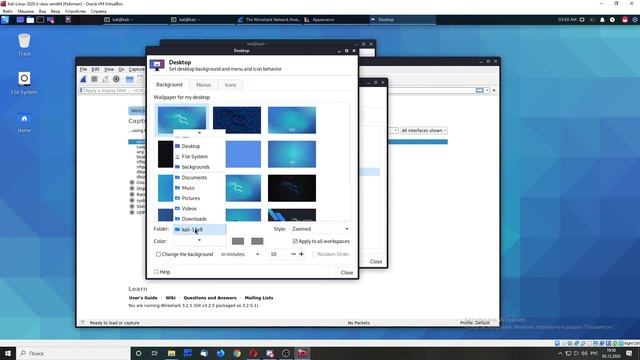Viewport: 640px width, 360px height.
Task: Toggle Apply to all workspaces checkbox
Action: pyautogui.click(x=295, y=241)
